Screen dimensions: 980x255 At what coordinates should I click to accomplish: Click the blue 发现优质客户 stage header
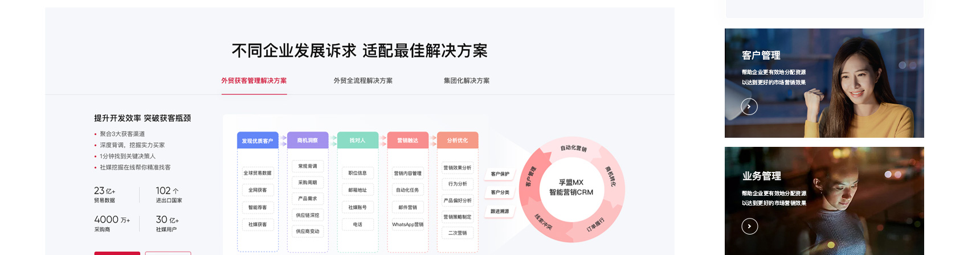pyautogui.click(x=258, y=141)
